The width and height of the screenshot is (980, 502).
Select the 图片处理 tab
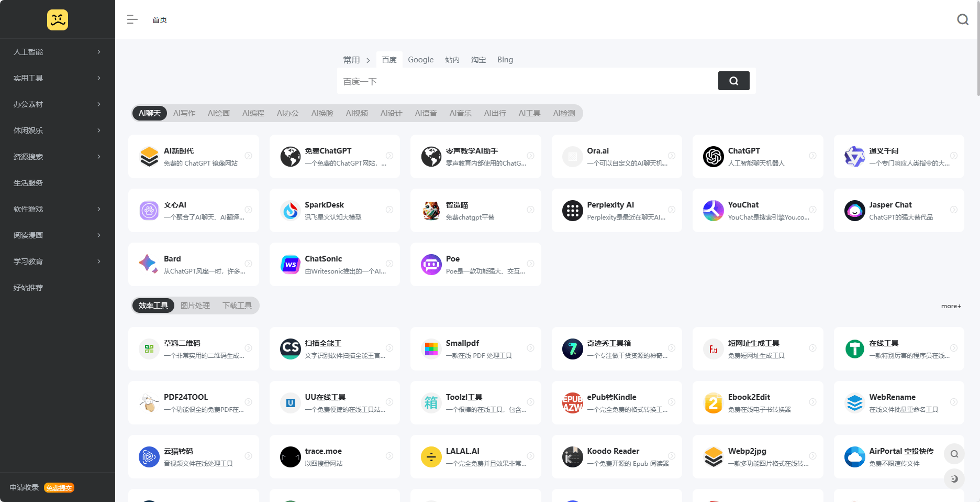(195, 305)
